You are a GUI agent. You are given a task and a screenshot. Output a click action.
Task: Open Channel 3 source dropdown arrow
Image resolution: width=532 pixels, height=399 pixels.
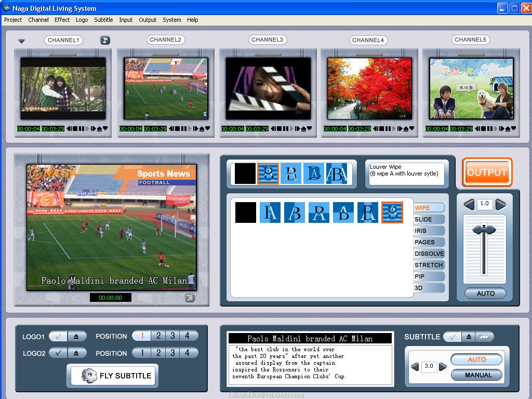[310, 128]
